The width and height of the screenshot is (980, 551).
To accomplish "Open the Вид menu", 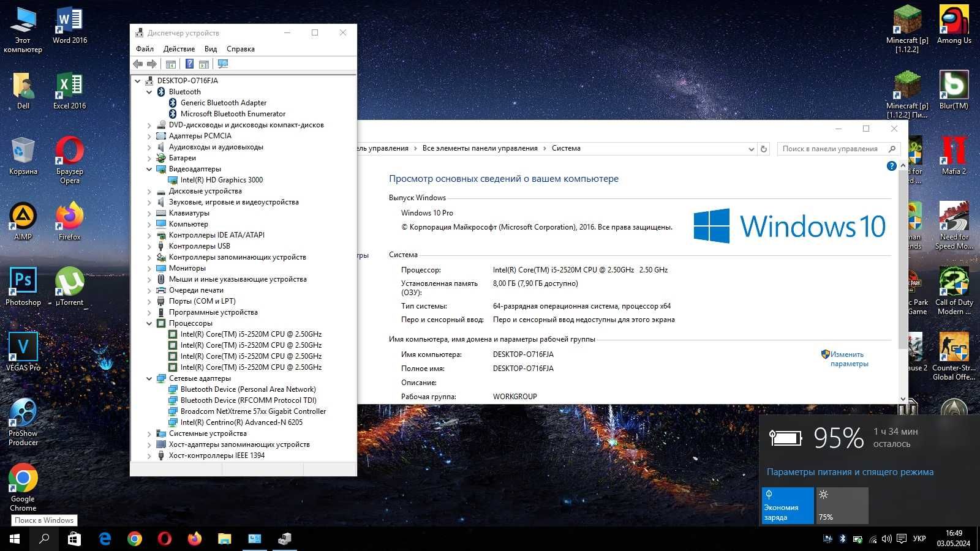I will (211, 49).
